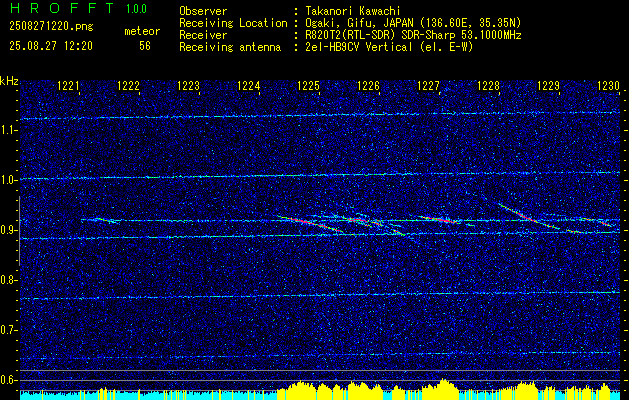Click the 0.7 frequency axis label
The image size is (629, 400).
9,330
